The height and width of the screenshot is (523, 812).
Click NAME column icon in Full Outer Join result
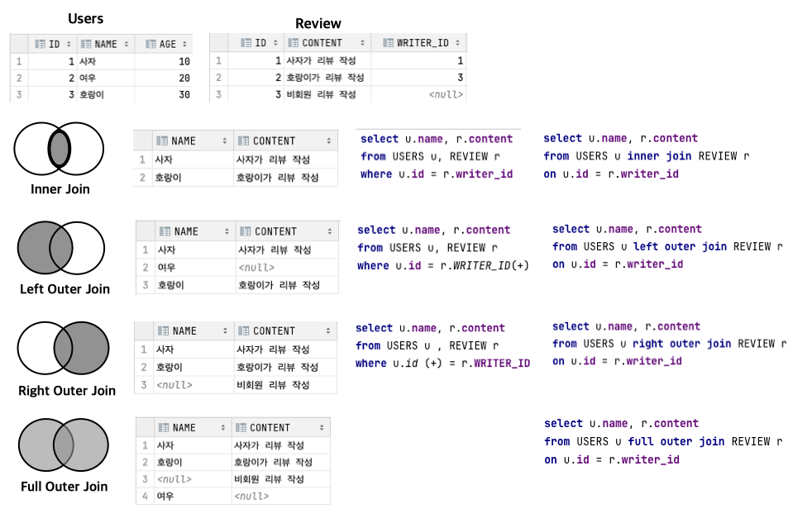(x=163, y=427)
